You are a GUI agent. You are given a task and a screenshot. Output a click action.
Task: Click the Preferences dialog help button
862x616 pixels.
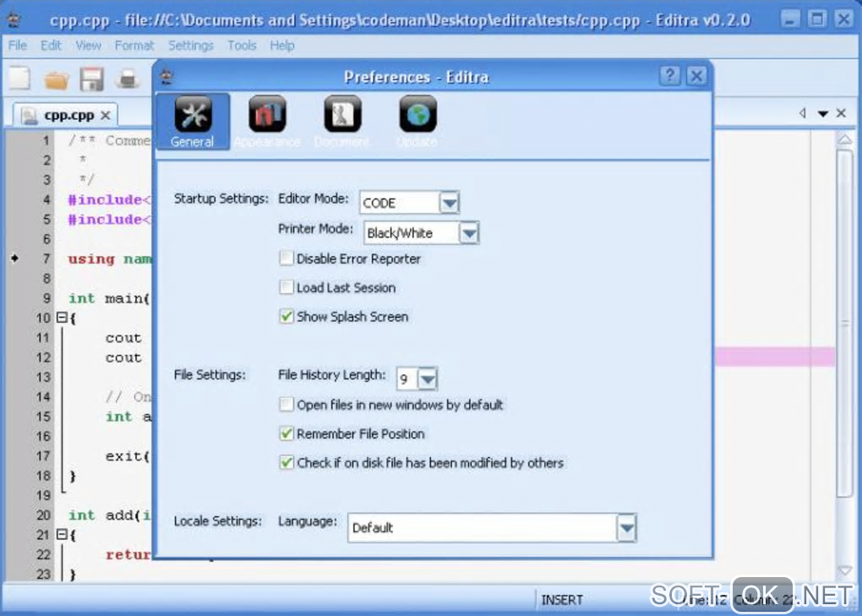670,75
